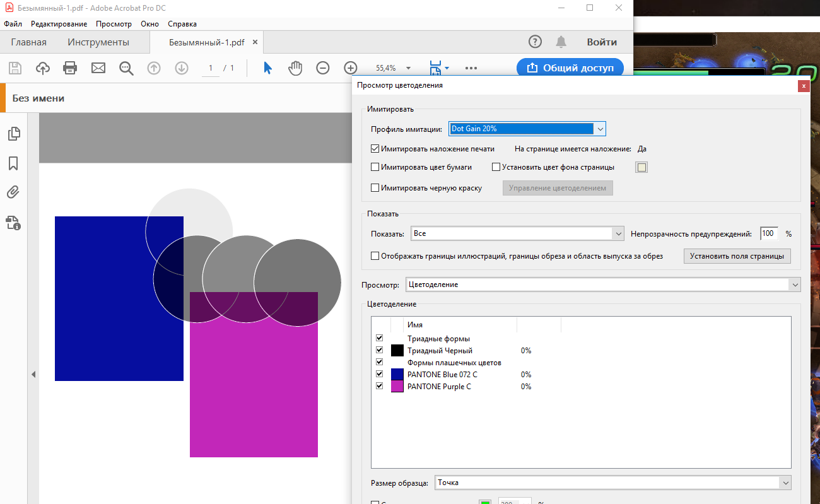Open the Bookmarks panel icon
Screen dimensions: 820x504
pos(13,163)
